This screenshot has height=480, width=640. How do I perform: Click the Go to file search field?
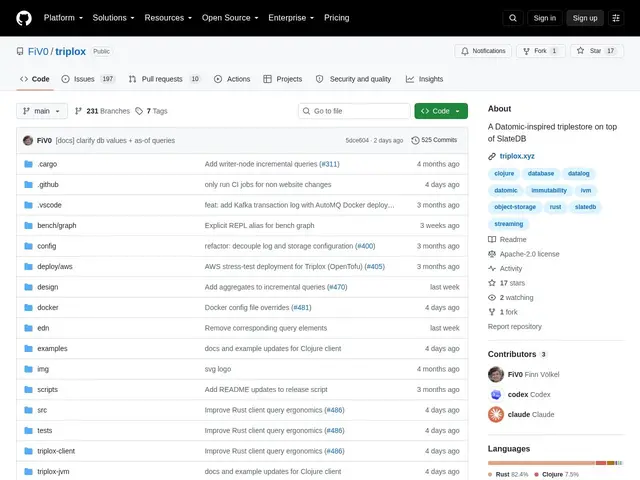pos(354,111)
